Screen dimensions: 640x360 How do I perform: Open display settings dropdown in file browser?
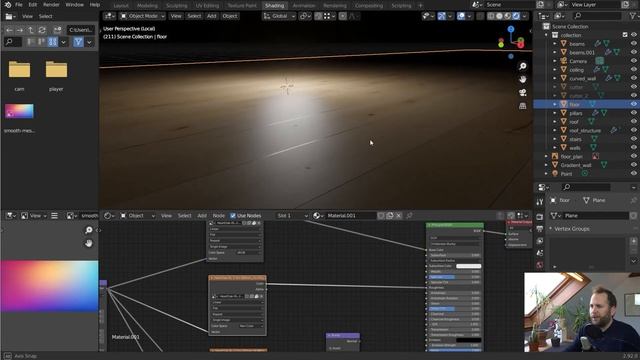coord(63,42)
